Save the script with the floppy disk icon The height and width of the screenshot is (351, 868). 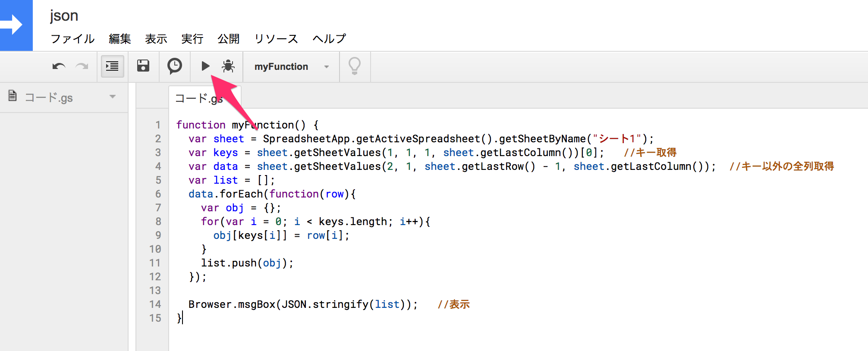(x=143, y=66)
